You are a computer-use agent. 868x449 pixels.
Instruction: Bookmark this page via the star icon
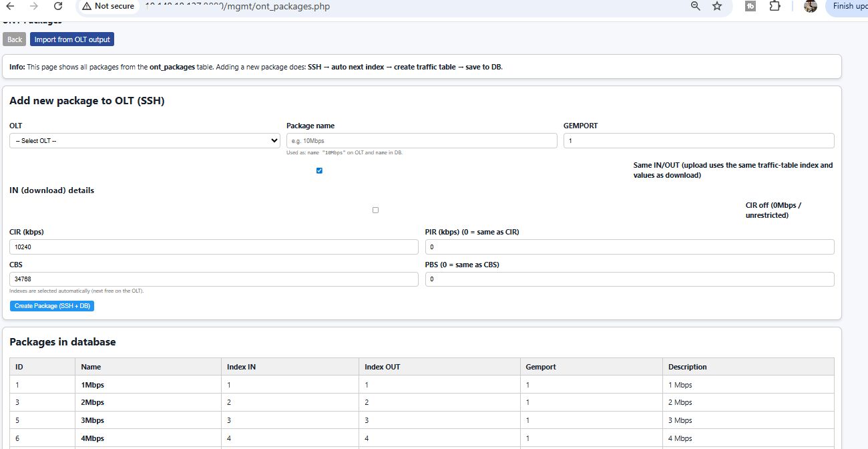tap(716, 6)
